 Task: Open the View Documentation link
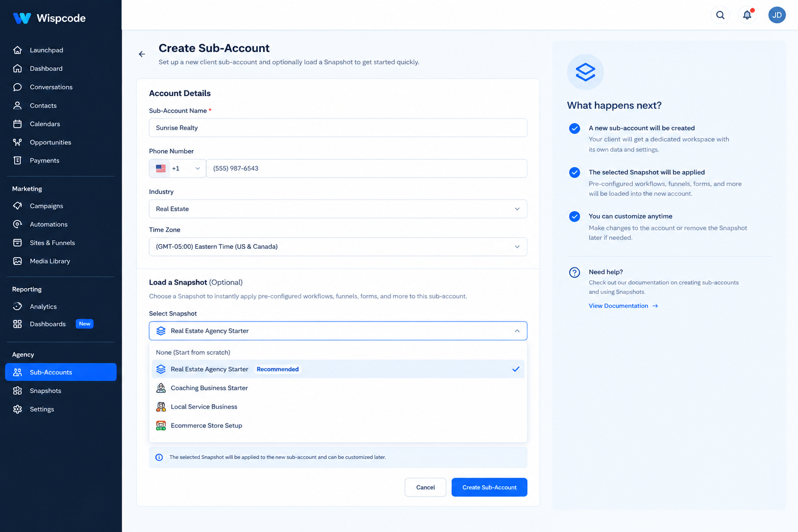coord(623,306)
